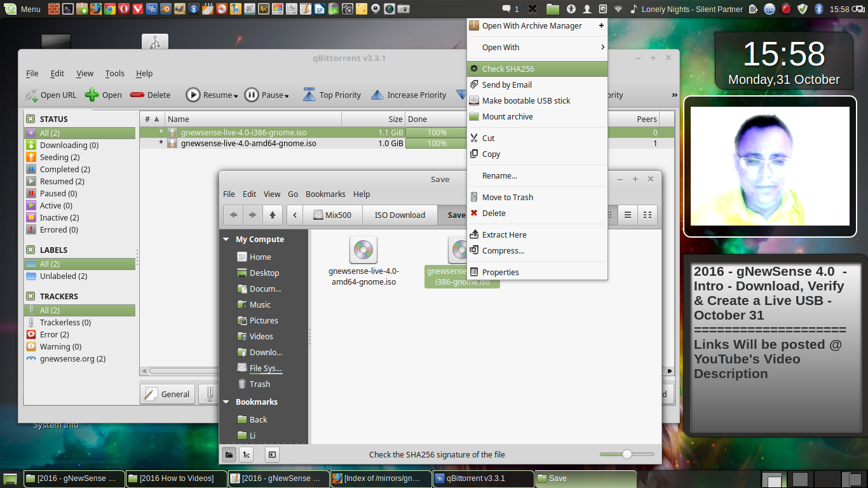Launch Vivaldi browser from the top panel
868x488 pixels.
[x=137, y=9]
